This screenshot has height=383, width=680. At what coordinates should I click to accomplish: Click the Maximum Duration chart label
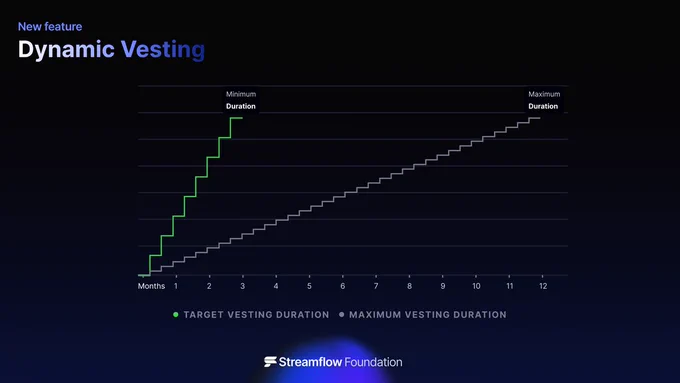click(544, 100)
